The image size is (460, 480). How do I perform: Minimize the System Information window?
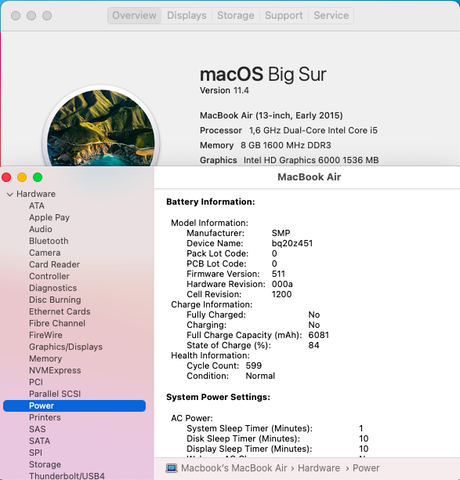pos(22,177)
